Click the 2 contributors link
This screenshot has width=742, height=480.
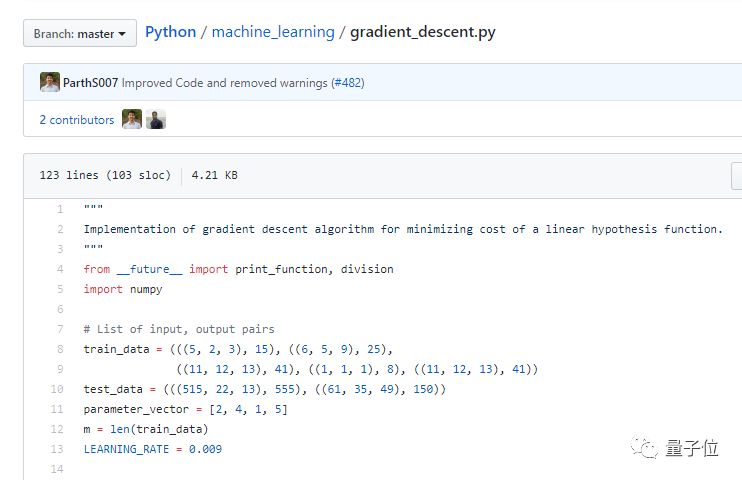coord(77,120)
